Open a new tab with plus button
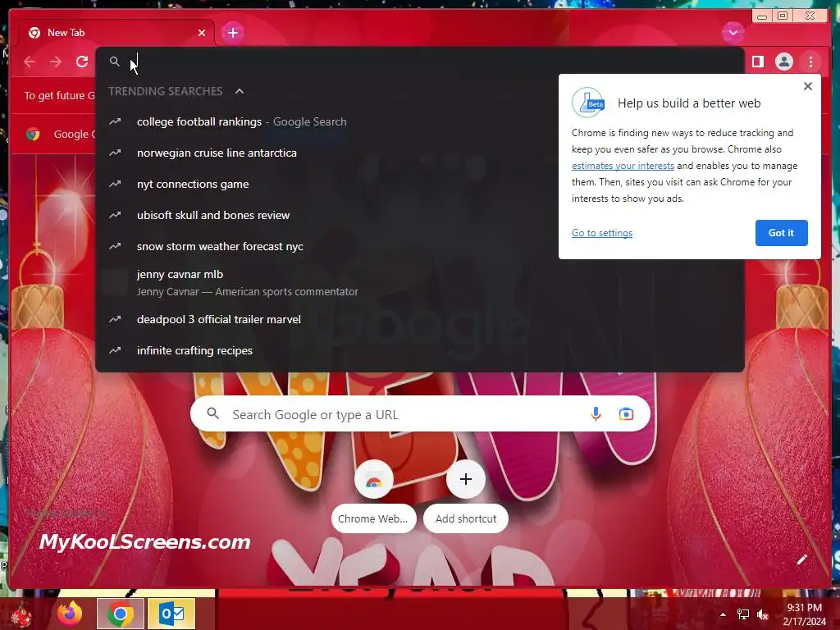The width and height of the screenshot is (840, 630). [232, 33]
